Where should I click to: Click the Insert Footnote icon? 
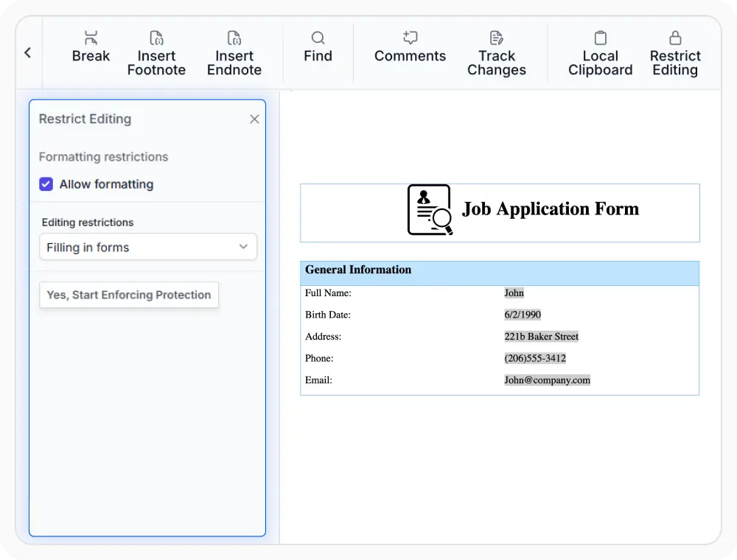pos(156,38)
